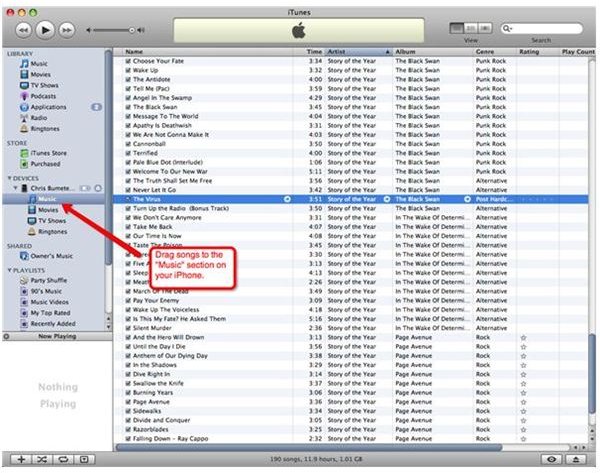This screenshot has width=600, height=473.
Task: Collapse the Playlists section
Action: [10, 270]
